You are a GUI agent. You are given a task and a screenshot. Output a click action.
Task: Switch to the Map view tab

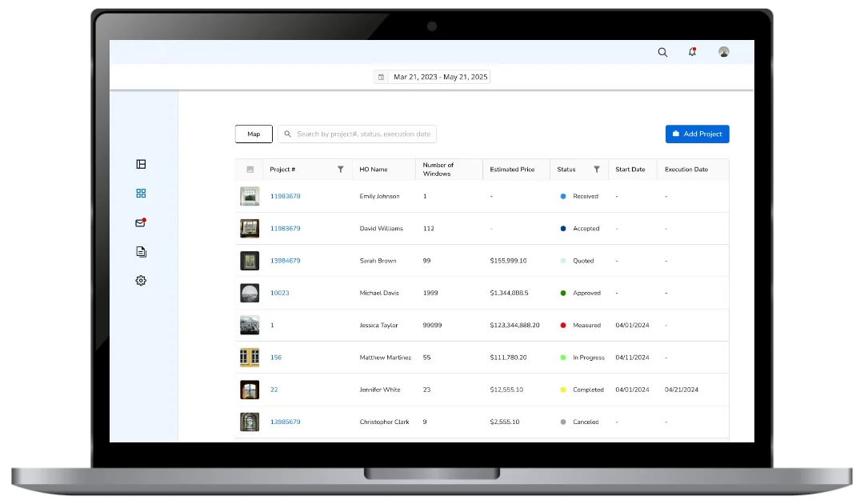(254, 134)
